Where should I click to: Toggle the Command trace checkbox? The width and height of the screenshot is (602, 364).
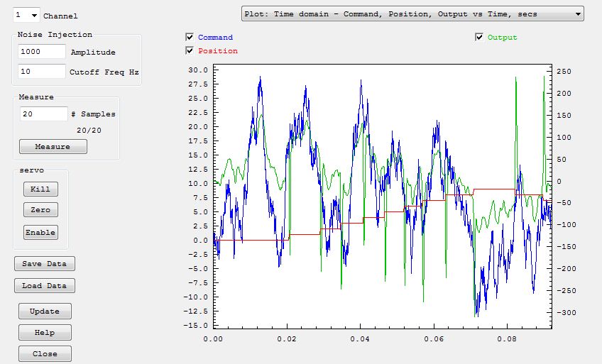[190, 37]
